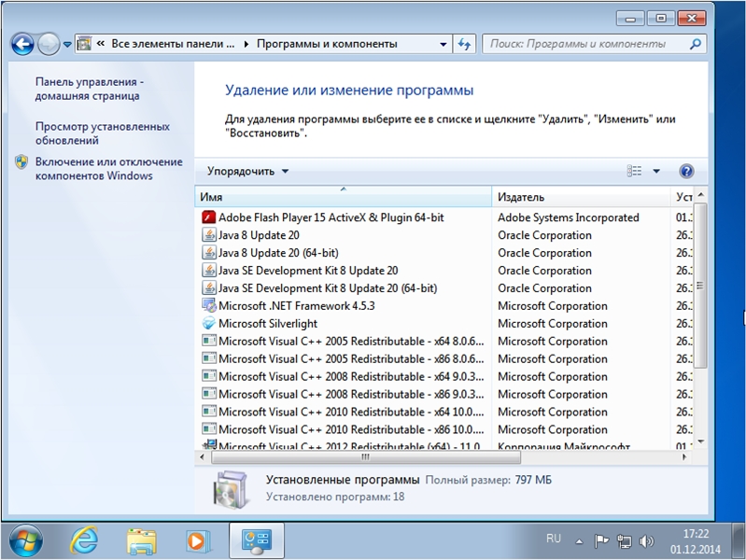Open Windows Explorer from taskbar

(x=141, y=541)
